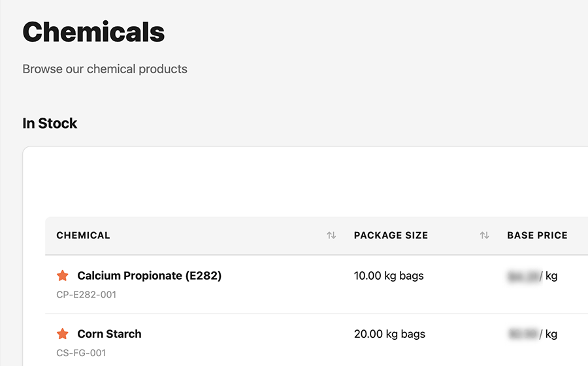Toggle favorite star for Corn Starch
This screenshot has height=366, width=588.
[x=63, y=334]
